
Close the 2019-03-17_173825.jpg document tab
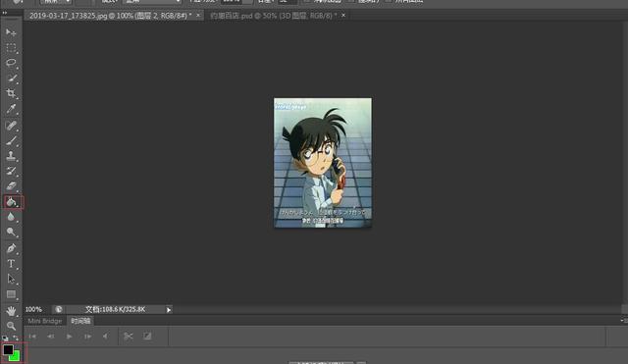(198, 16)
